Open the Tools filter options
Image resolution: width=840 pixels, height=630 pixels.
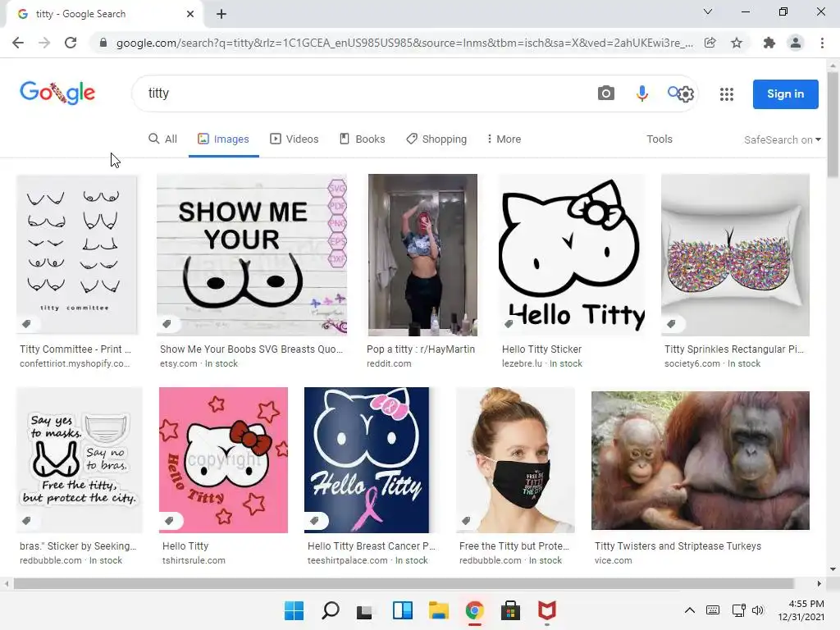point(659,139)
